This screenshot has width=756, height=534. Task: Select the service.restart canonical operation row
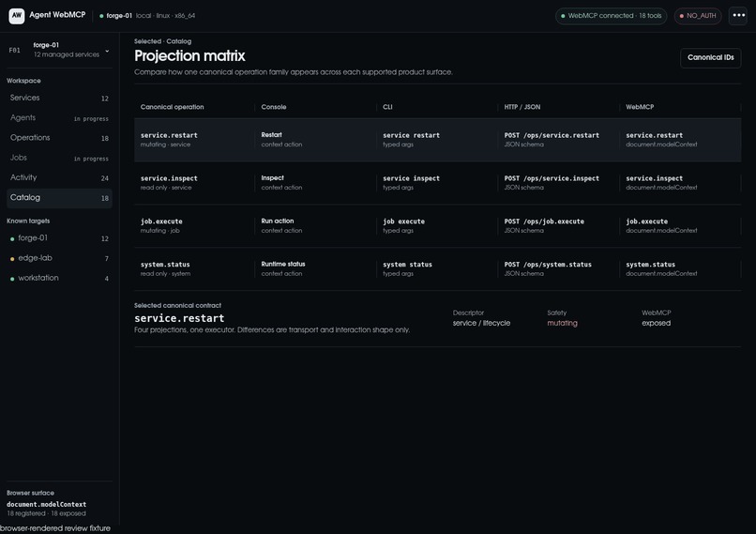click(437, 140)
